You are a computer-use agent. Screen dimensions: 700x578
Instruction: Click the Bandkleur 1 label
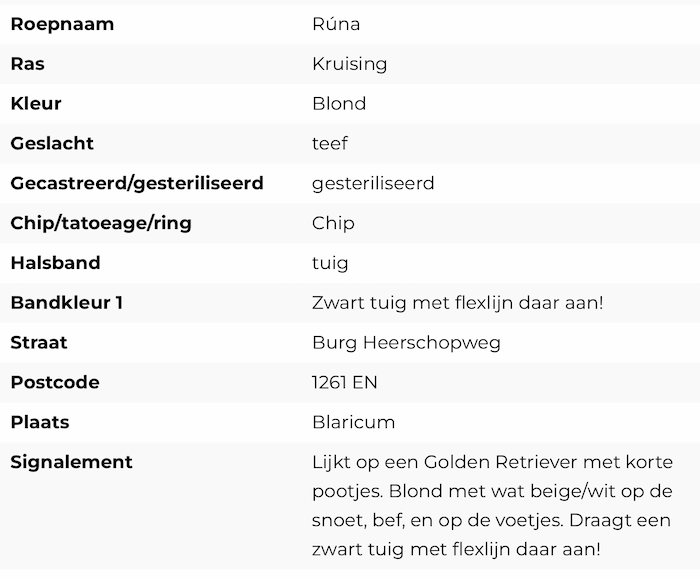coord(67,302)
